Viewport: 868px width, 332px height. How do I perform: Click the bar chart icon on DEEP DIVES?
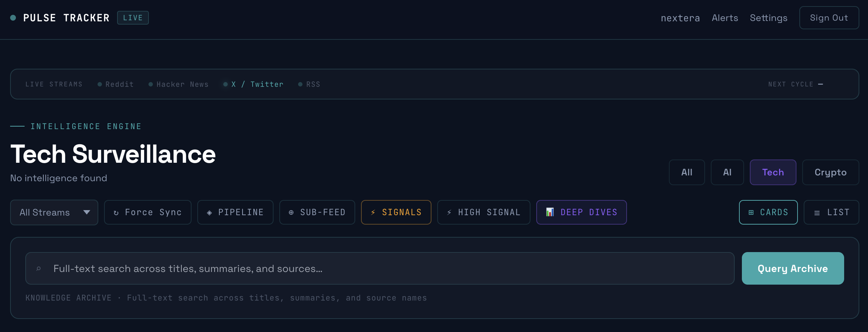point(550,212)
